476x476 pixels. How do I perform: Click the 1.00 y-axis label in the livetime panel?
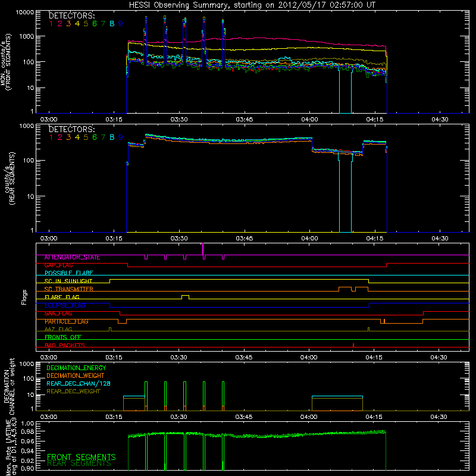(28, 424)
